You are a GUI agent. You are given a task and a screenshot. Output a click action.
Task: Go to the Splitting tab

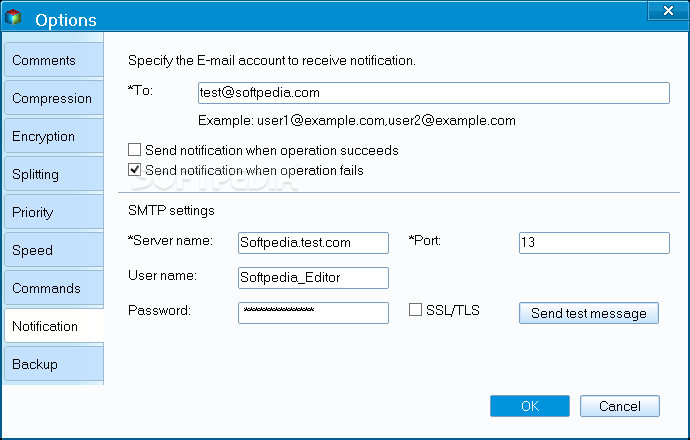(54, 174)
